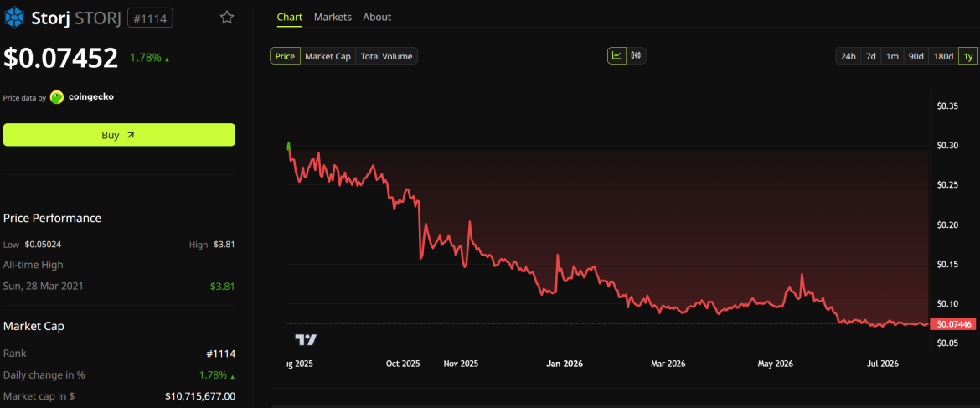Switch to candlestick chart icon
This screenshot has width=980, height=408.
637,55
